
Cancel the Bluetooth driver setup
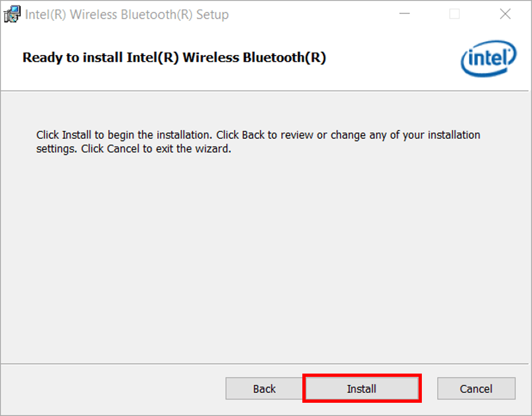pos(476,388)
